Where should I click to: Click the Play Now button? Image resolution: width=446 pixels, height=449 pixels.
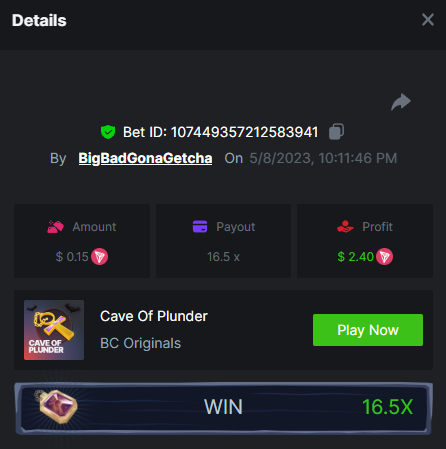[368, 330]
